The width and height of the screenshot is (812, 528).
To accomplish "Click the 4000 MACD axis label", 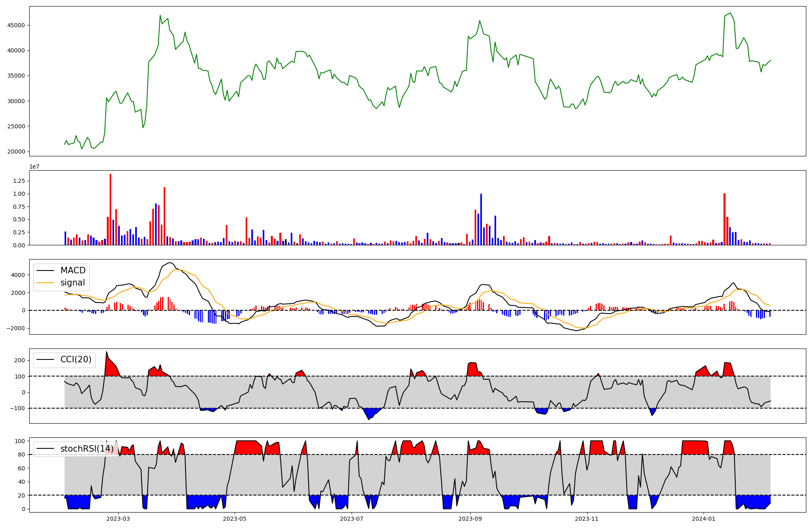I will coord(18,275).
